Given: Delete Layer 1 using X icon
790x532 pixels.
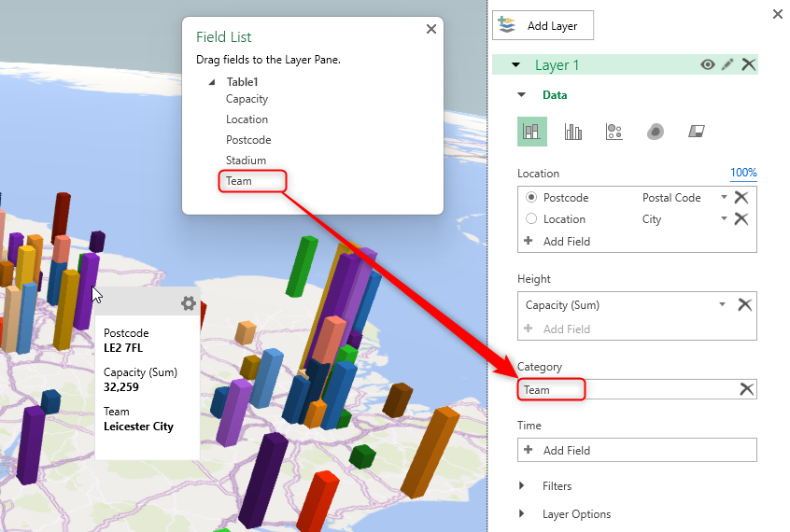Looking at the screenshot, I should coord(748,64).
